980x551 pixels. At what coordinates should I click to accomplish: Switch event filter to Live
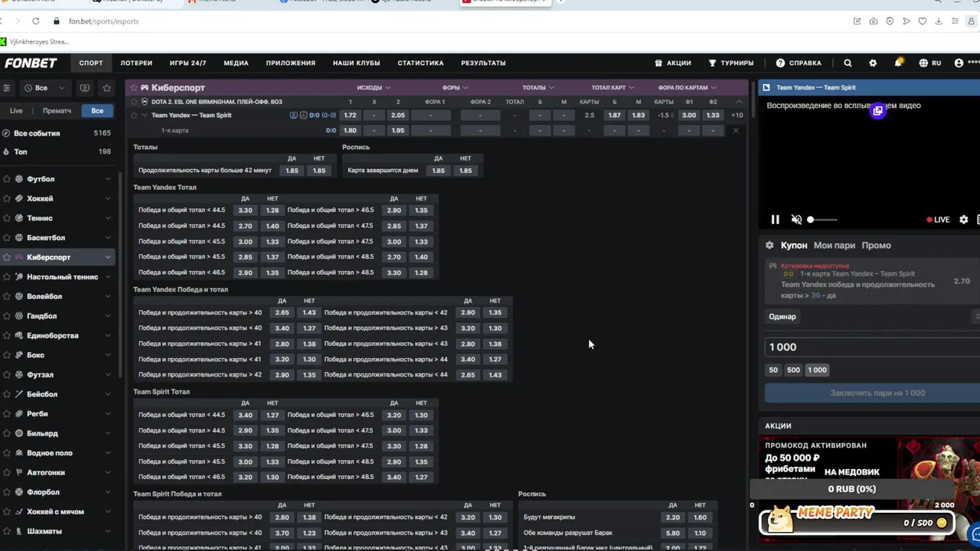pyautogui.click(x=16, y=111)
